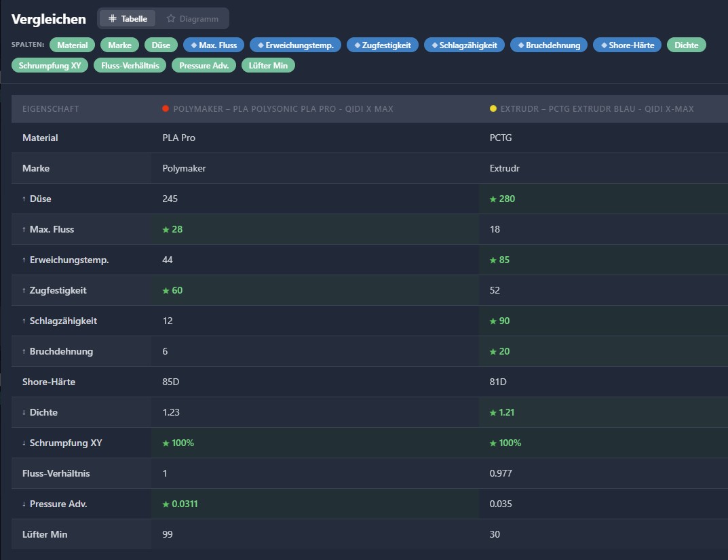Click the yellow dot of Extrudr column
The image size is (728, 560).
click(493, 108)
